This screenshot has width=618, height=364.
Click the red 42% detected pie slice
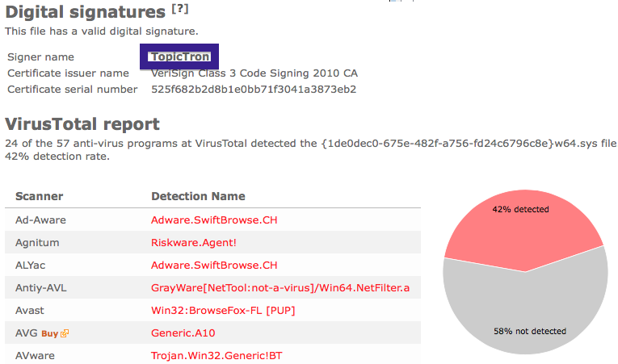[x=520, y=228]
